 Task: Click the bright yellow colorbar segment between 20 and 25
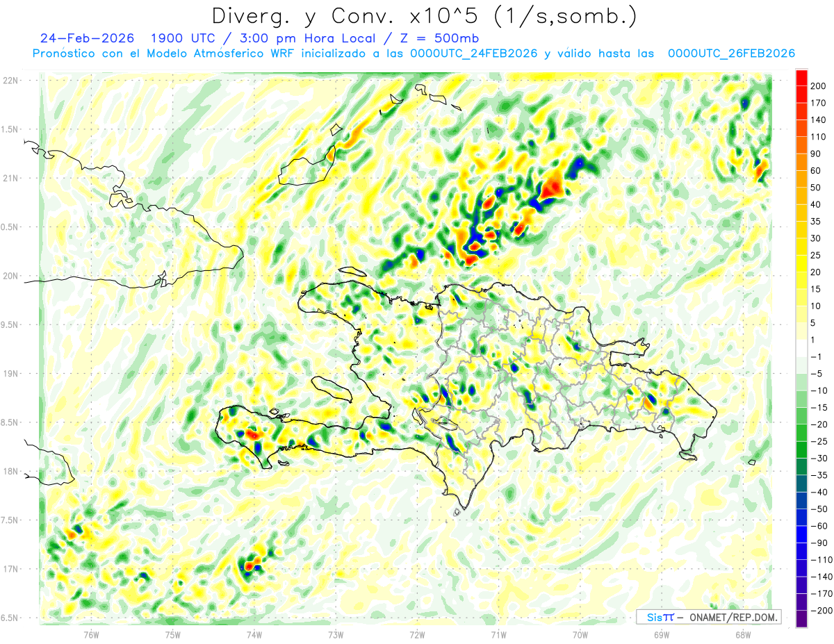(801, 264)
